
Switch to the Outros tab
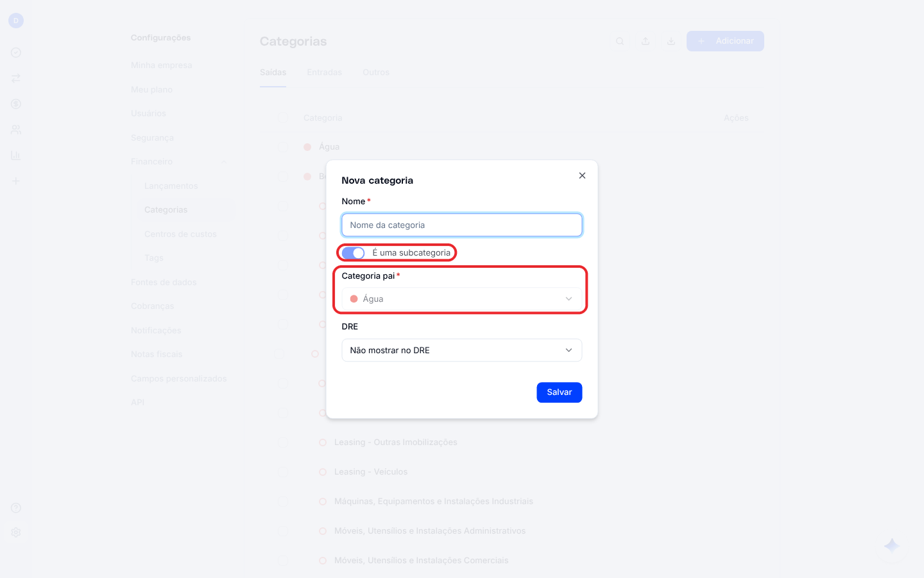coord(376,73)
